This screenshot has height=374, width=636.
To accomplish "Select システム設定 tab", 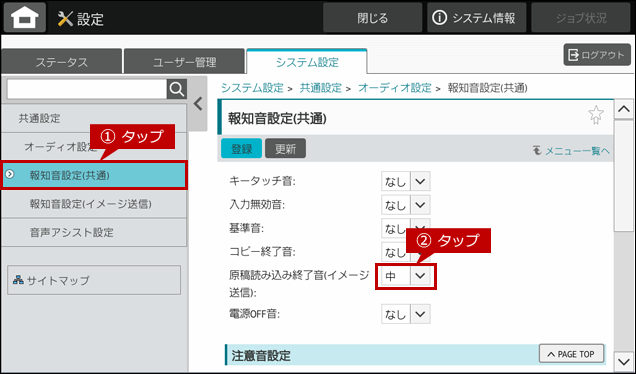I will click(307, 62).
